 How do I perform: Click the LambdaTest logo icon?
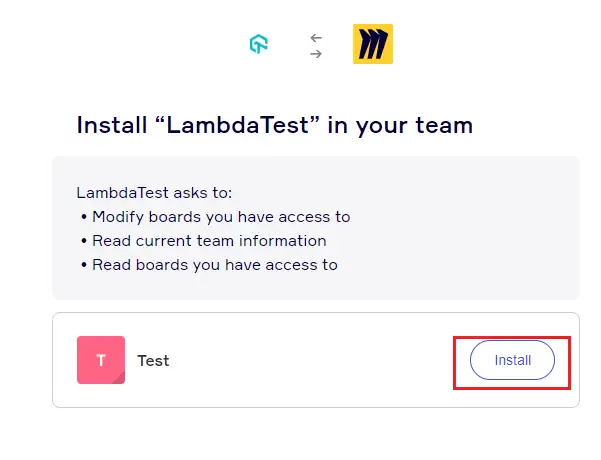point(259,45)
